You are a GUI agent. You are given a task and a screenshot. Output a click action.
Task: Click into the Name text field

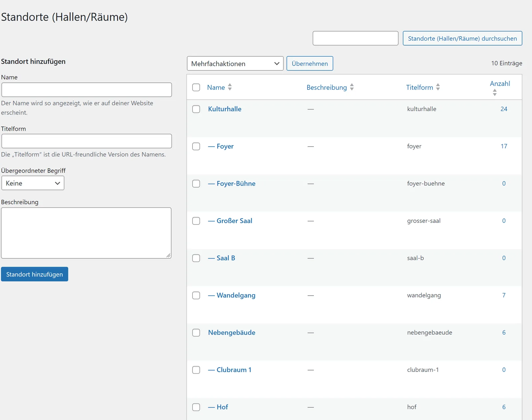(x=87, y=90)
